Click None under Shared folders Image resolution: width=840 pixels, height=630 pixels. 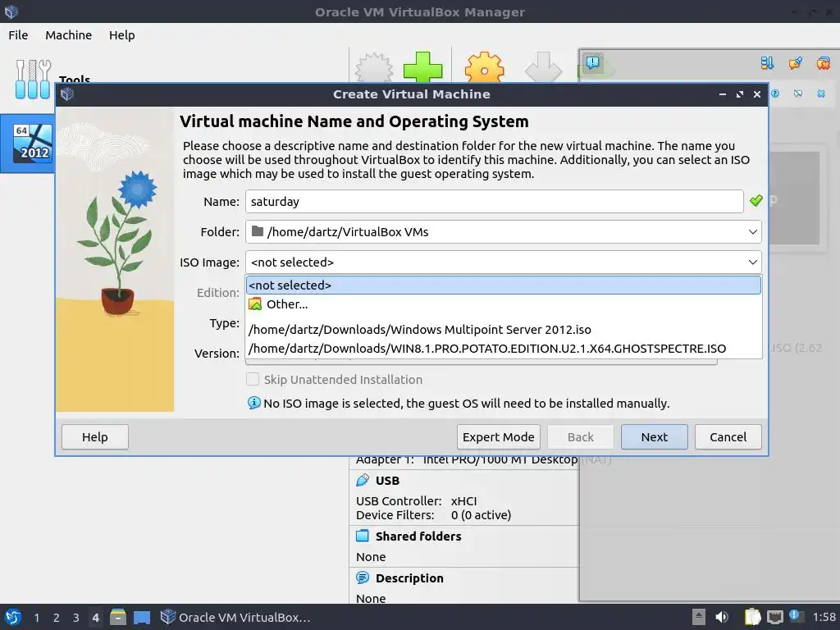point(371,557)
